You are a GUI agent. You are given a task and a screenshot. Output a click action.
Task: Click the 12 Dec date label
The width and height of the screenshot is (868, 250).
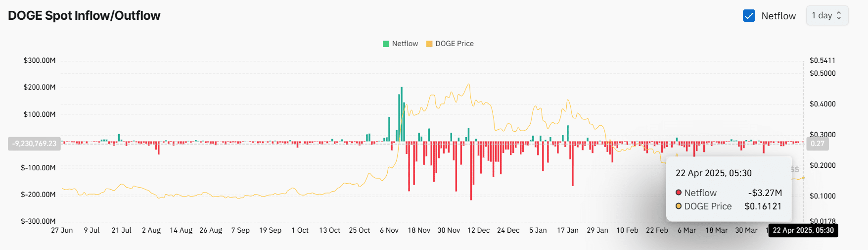pyautogui.click(x=479, y=230)
